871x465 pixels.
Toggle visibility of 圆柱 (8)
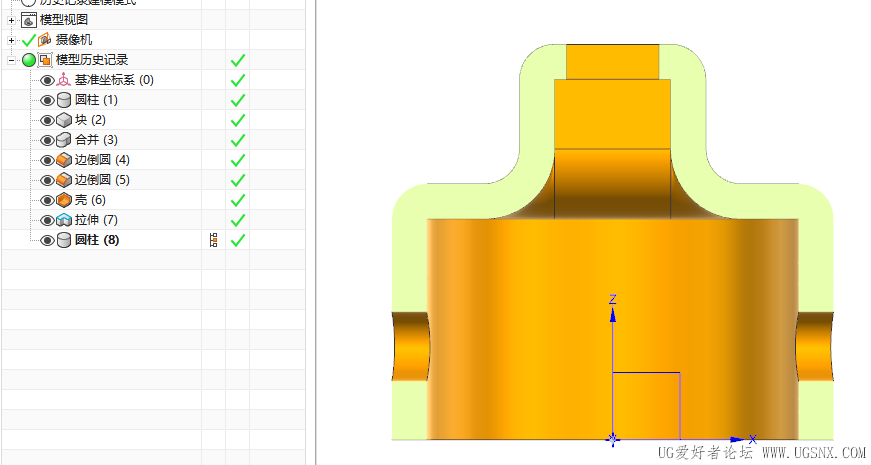(x=47, y=241)
